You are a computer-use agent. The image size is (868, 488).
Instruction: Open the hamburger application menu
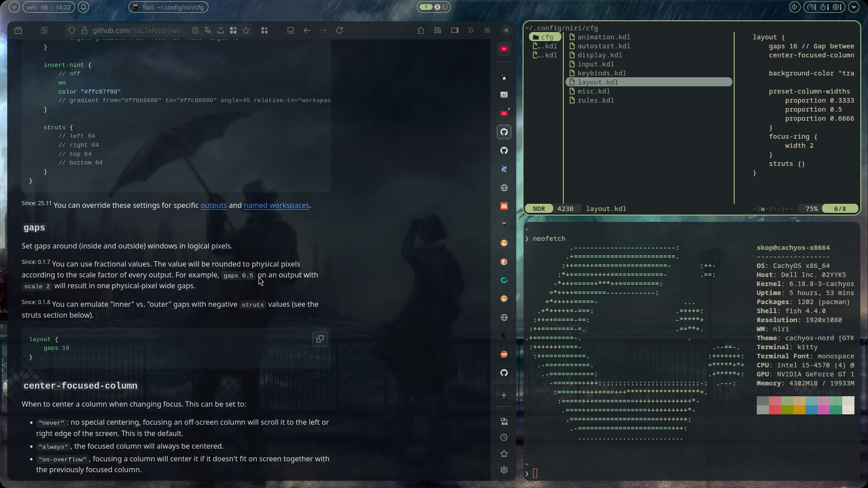click(x=487, y=30)
